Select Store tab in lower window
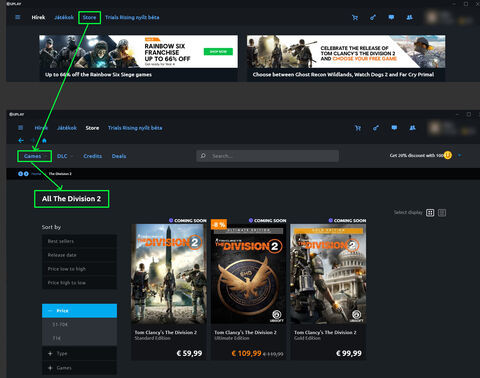The width and height of the screenshot is (480, 378). point(92,128)
